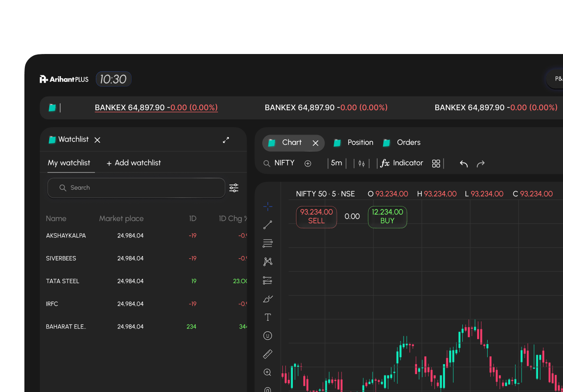Screen dimensions: 563x392
Task: Click the SELL 93,234,00 button
Action: click(316, 216)
